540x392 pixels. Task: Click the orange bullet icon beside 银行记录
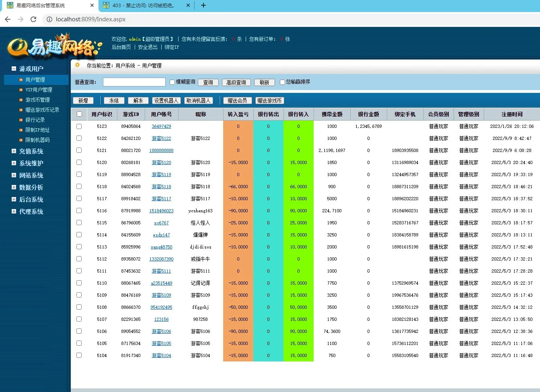click(x=21, y=120)
